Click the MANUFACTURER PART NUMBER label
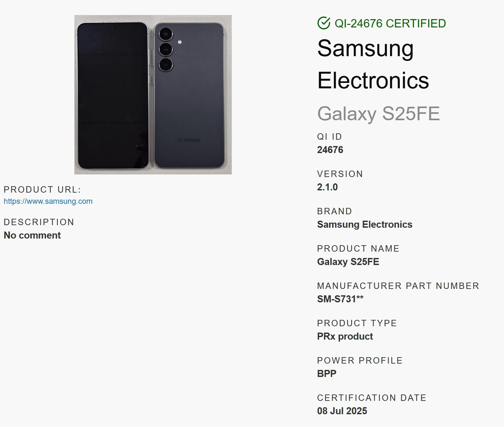504x427 pixels. point(398,286)
